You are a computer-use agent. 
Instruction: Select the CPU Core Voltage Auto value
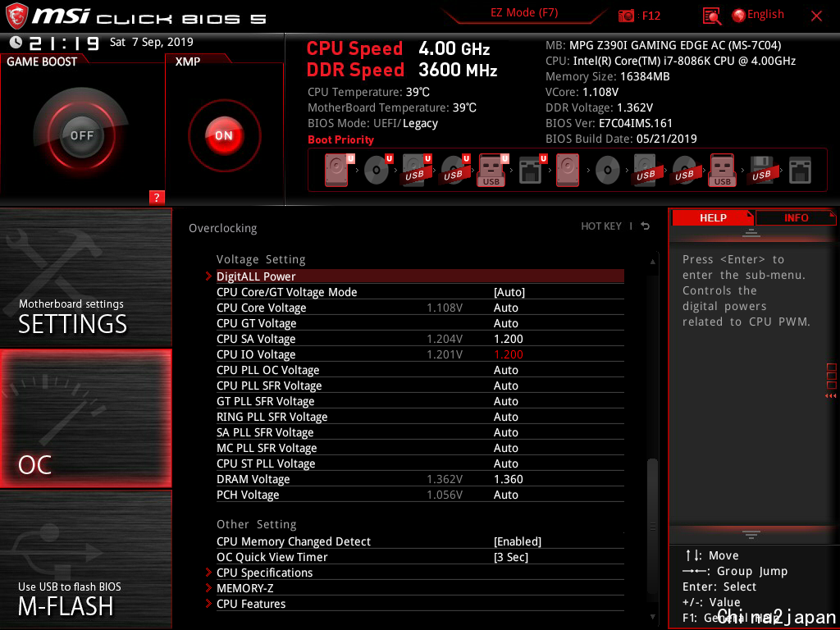[x=505, y=308]
